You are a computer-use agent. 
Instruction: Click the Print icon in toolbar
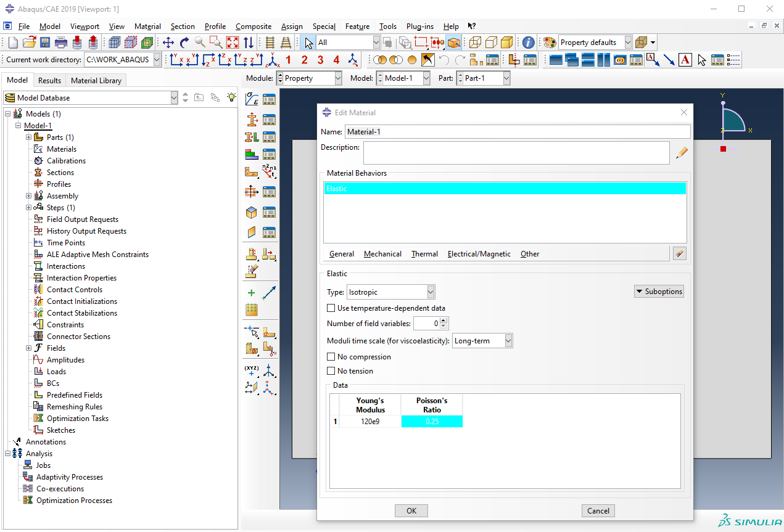(61, 43)
